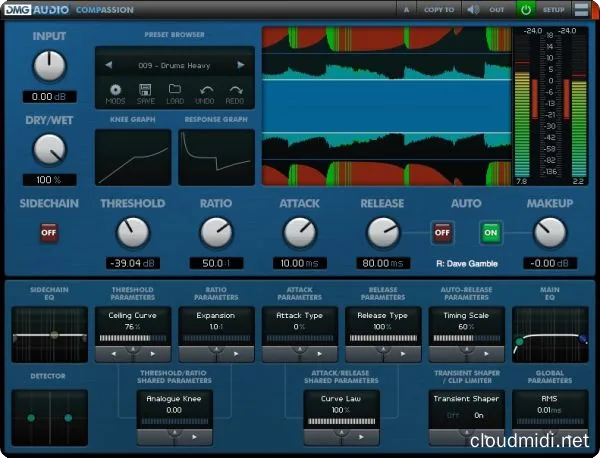Open the SETUP menu
The height and width of the screenshot is (458, 600).
pyautogui.click(x=554, y=10)
